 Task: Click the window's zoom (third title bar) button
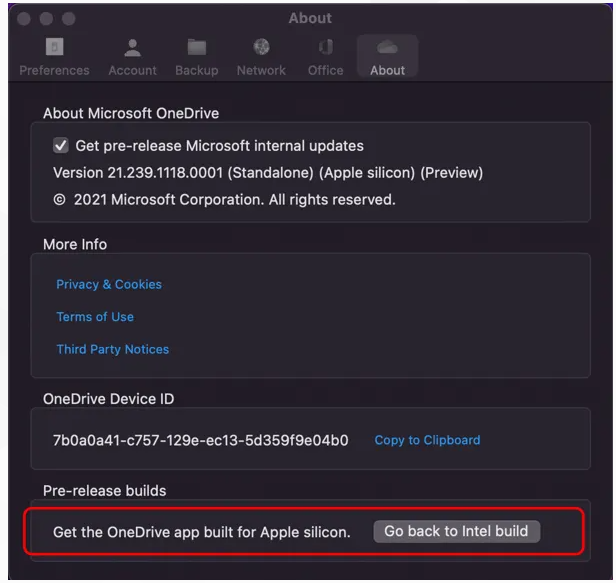tap(69, 18)
